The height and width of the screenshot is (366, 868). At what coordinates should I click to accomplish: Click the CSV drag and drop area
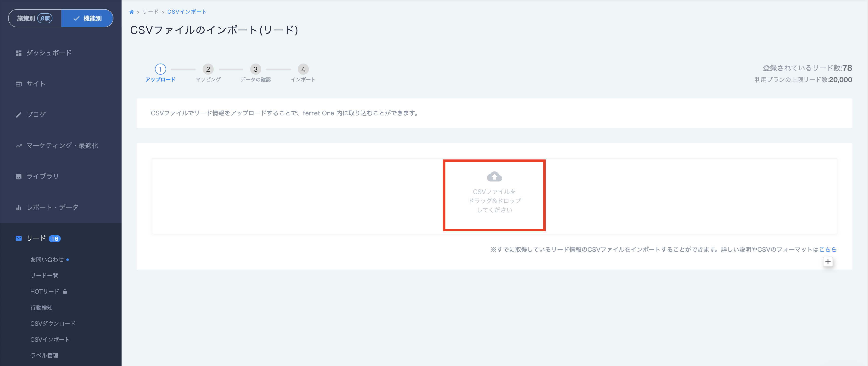click(494, 196)
